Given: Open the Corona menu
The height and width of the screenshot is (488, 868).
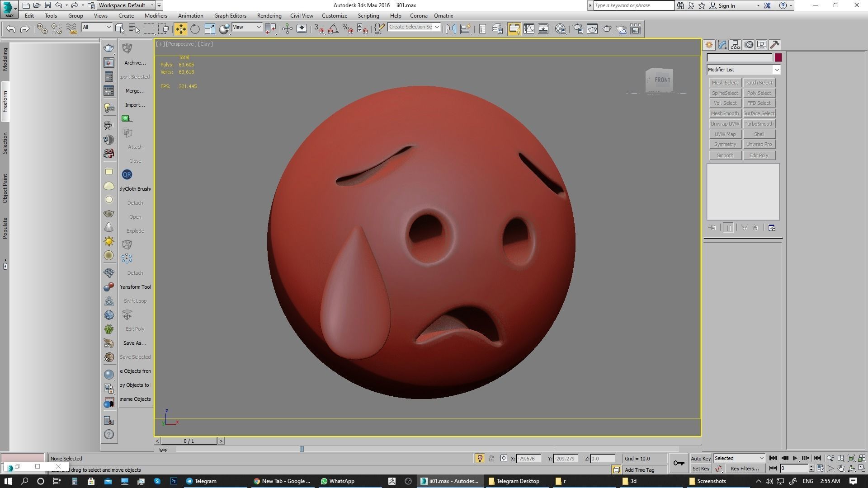Looking at the screenshot, I should pos(419,16).
